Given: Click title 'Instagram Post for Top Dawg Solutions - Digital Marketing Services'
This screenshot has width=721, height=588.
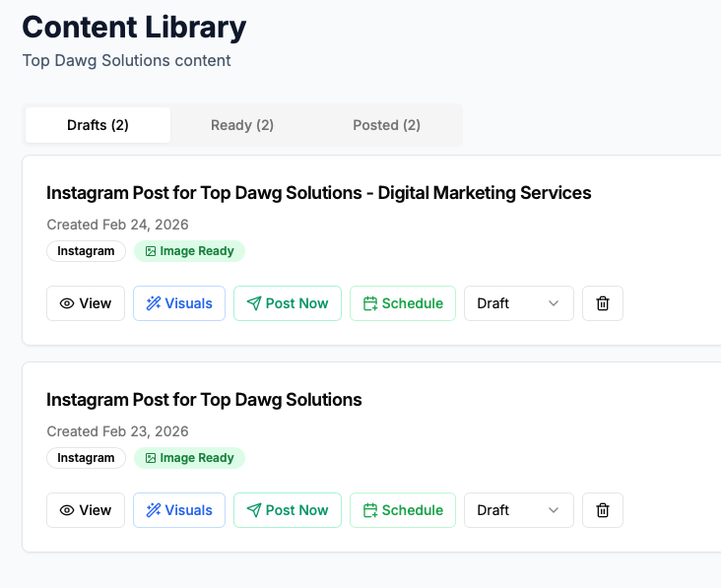Looking at the screenshot, I should click(319, 193).
